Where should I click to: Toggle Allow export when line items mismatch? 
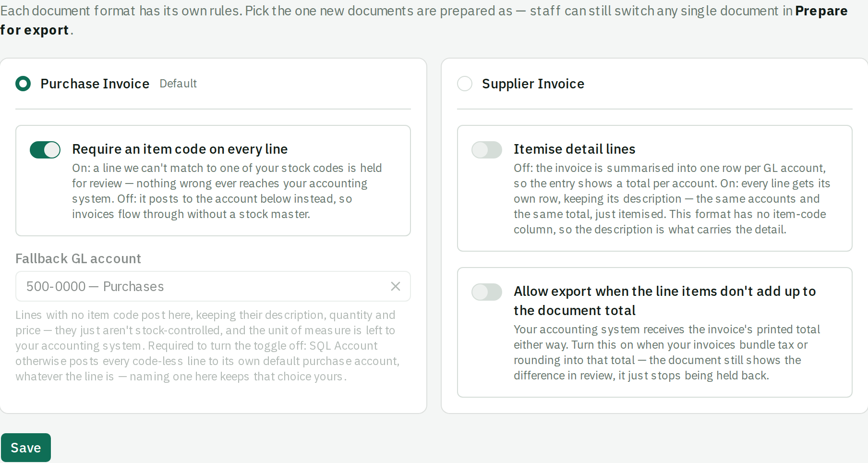tap(487, 292)
